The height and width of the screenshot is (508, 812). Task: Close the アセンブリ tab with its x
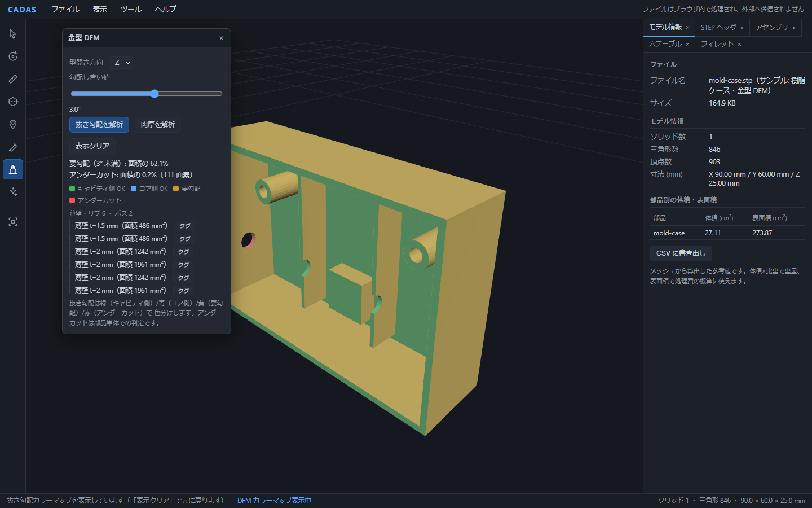click(x=794, y=28)
